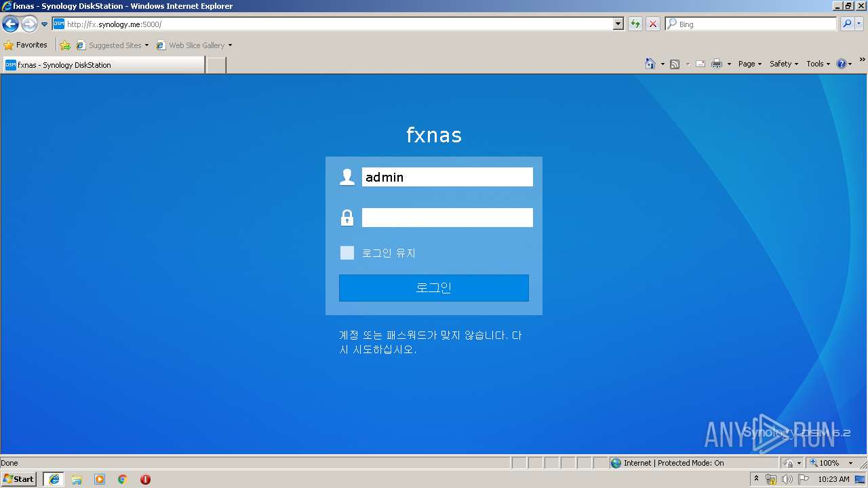Open Windows Media Player taskbar icon
Screen dimensions: 868x488
click(100, 479)
